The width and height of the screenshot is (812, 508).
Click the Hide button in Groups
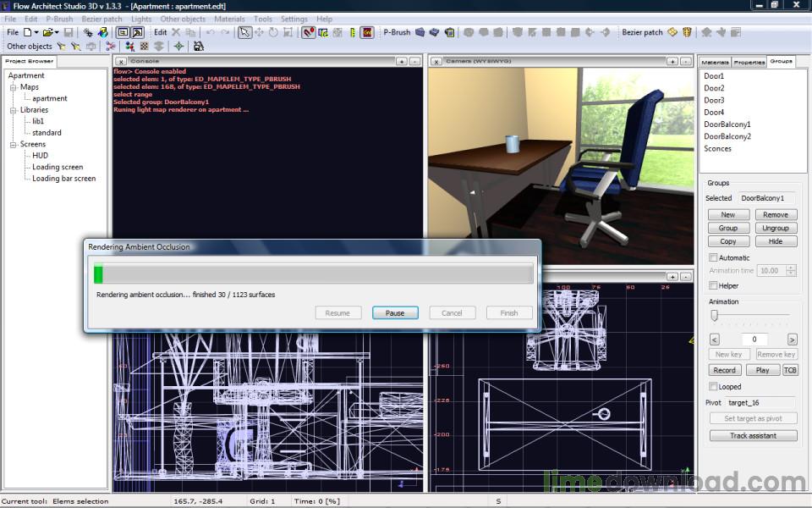point(776,241)
